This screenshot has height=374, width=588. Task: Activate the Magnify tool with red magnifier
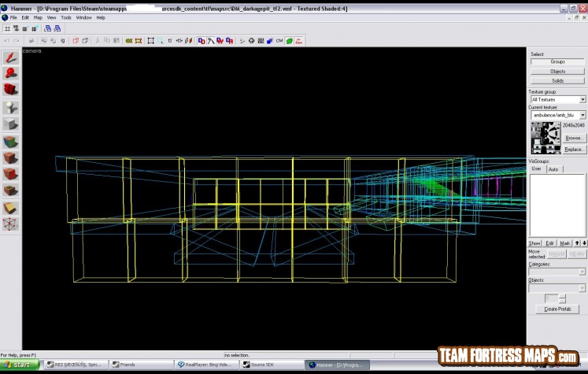coord(10,73)
